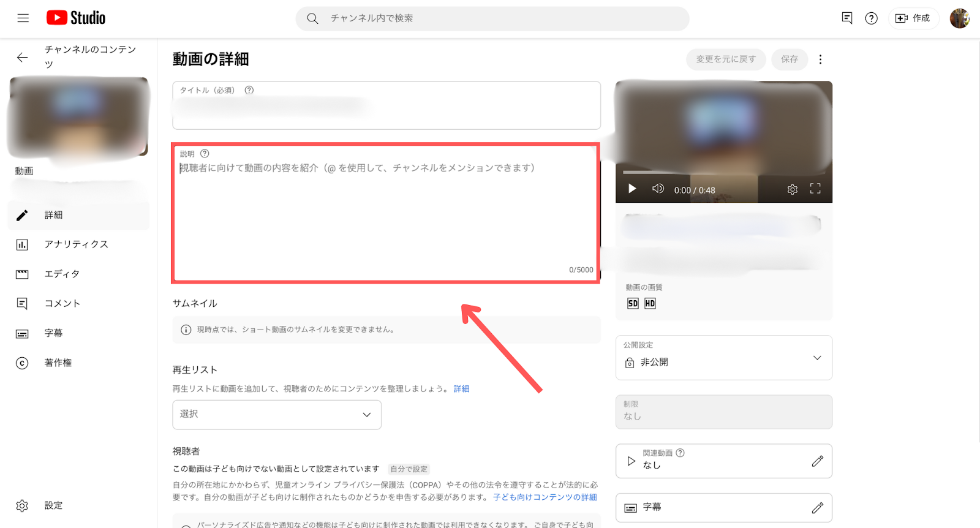This screenshot has height=528, width=980.
Task: Click the comment icon in sidebar
Action: coord(22,303)
